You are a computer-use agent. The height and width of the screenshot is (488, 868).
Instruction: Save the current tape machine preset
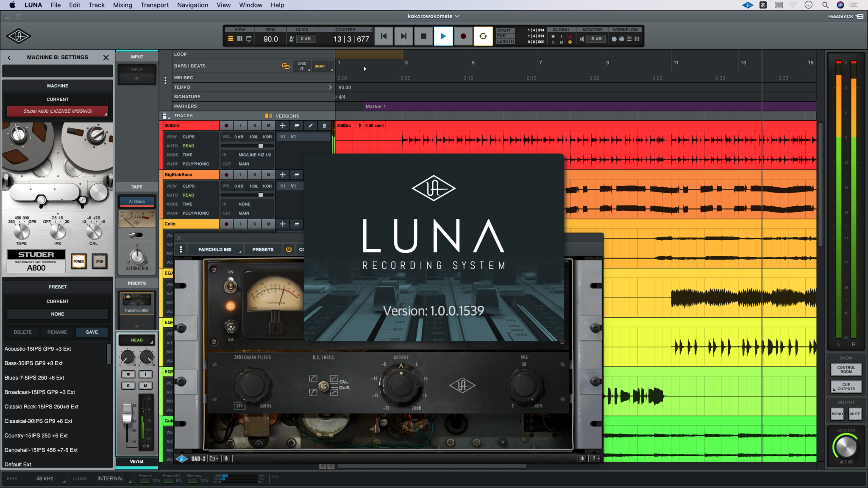coord(92,332)
